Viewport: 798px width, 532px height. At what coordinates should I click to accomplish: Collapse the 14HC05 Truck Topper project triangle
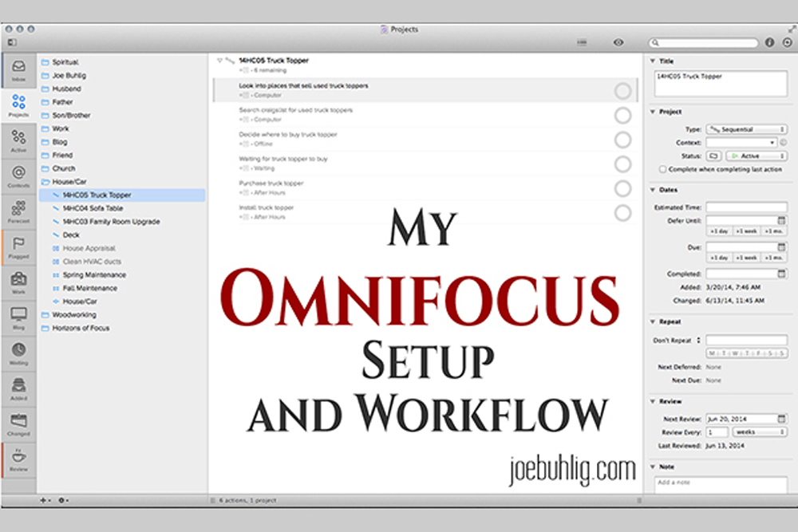(220, 60)
